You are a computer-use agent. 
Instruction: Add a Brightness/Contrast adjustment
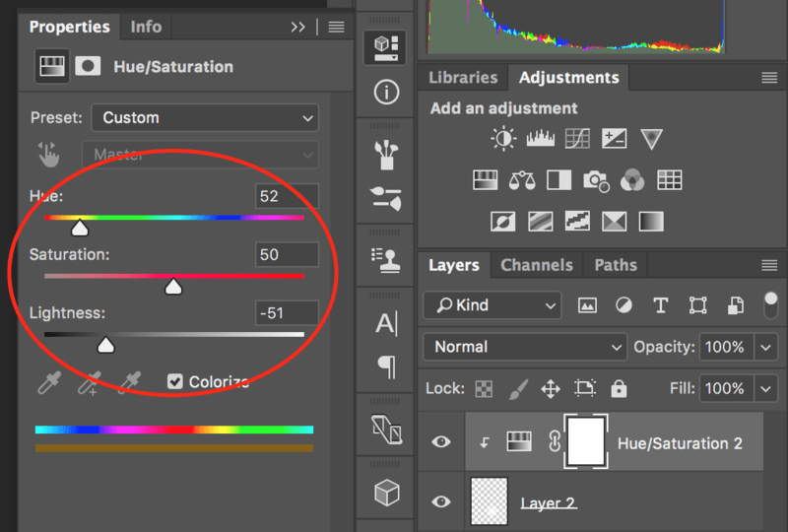click(x=503, y=138)
